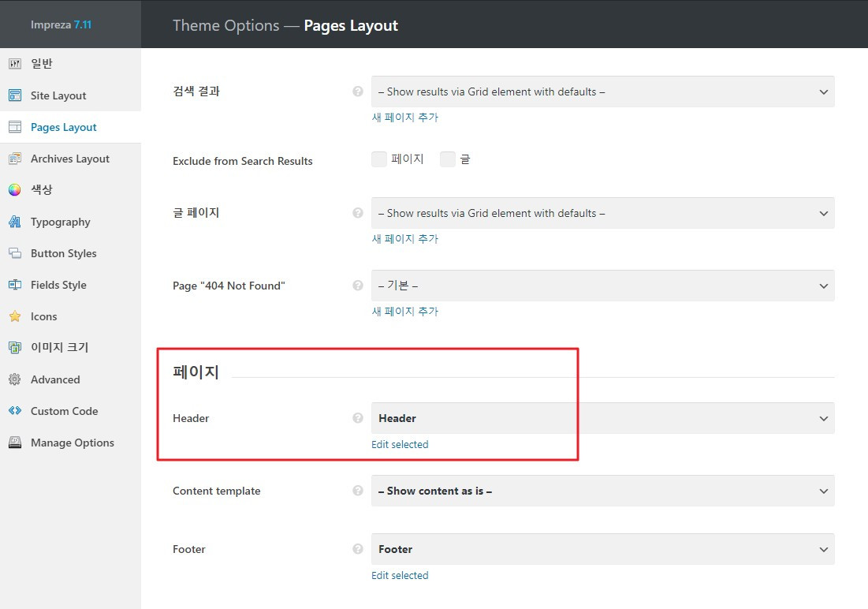
Task: Toggle the 글 exclude checkbox
Action: [447, 159]
